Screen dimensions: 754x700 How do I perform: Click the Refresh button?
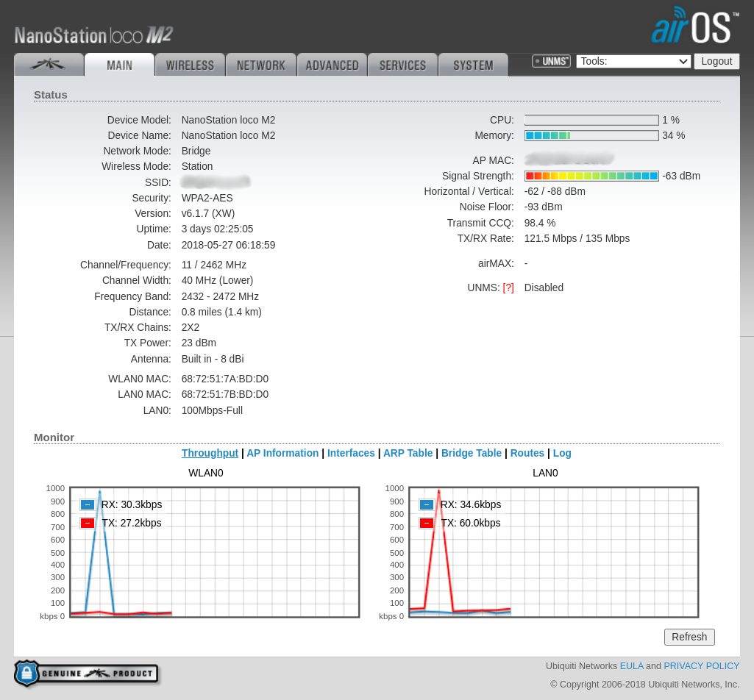tap(689, 637)
